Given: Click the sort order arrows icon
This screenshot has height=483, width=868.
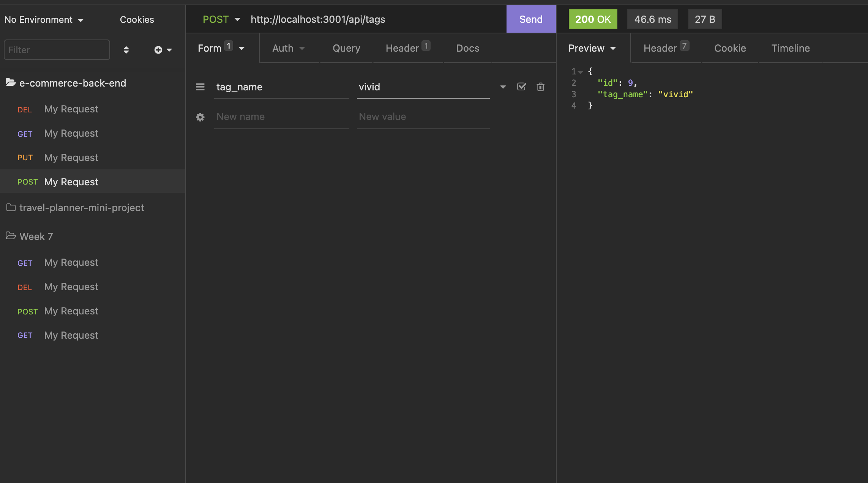Looking at the screenshot, I should click(126, 50).
